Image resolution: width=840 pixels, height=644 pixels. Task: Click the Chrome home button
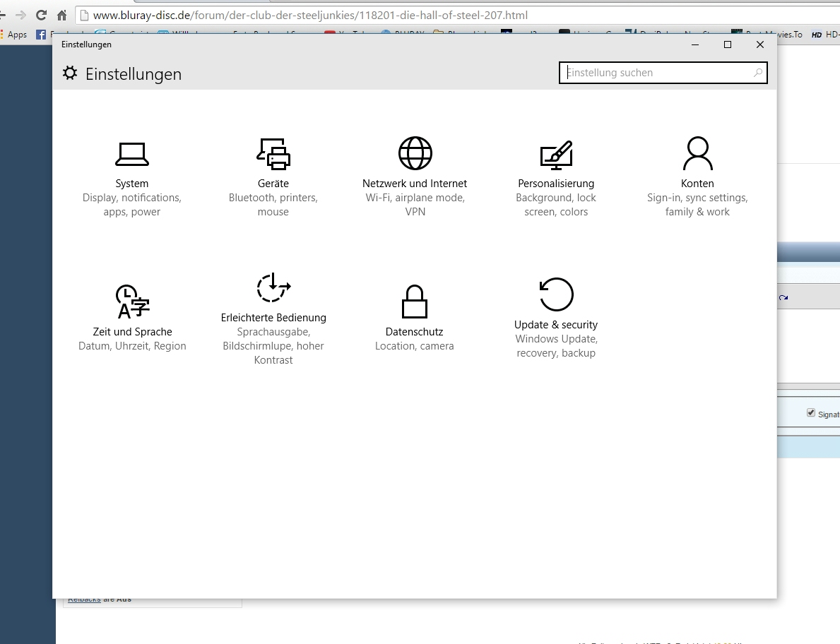(62, 15)
